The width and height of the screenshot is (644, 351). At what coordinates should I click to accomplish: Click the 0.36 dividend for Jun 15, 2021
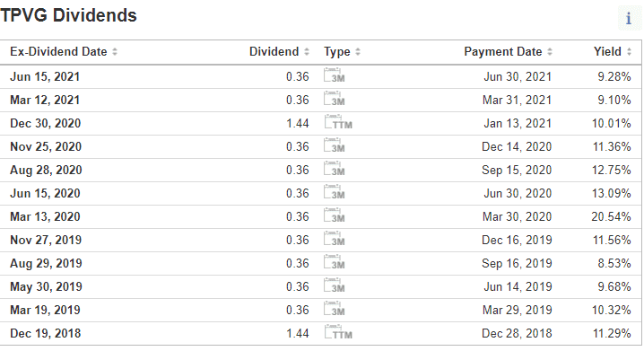click(298, 77)
